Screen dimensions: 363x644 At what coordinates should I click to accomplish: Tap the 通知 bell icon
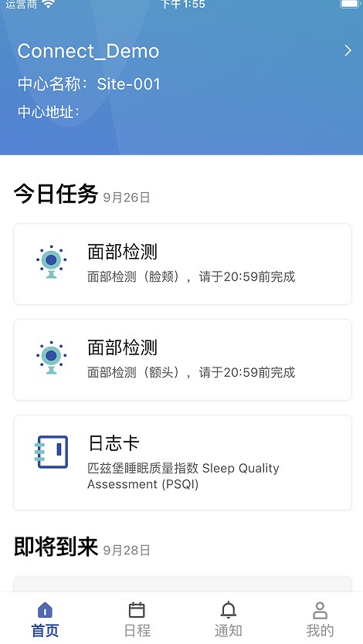point(229,610)
